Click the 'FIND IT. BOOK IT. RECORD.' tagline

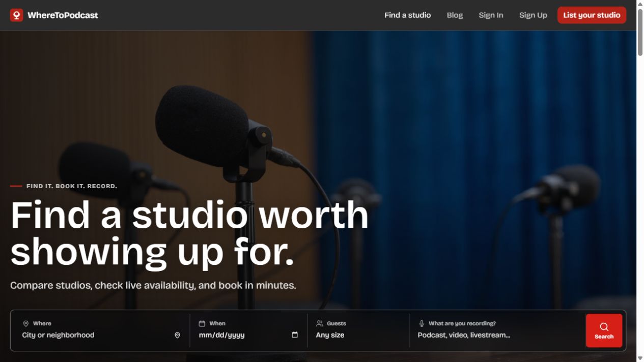[72, 186]
